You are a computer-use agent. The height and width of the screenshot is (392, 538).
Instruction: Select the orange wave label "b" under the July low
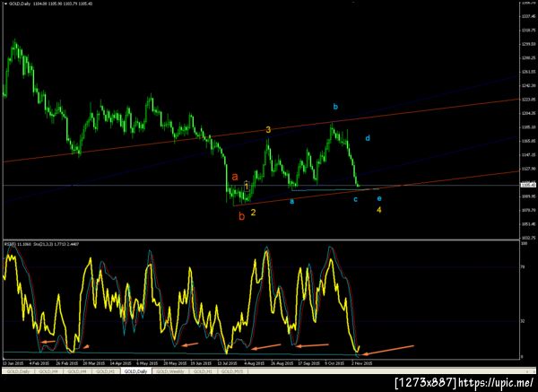[x=242, y=216]
